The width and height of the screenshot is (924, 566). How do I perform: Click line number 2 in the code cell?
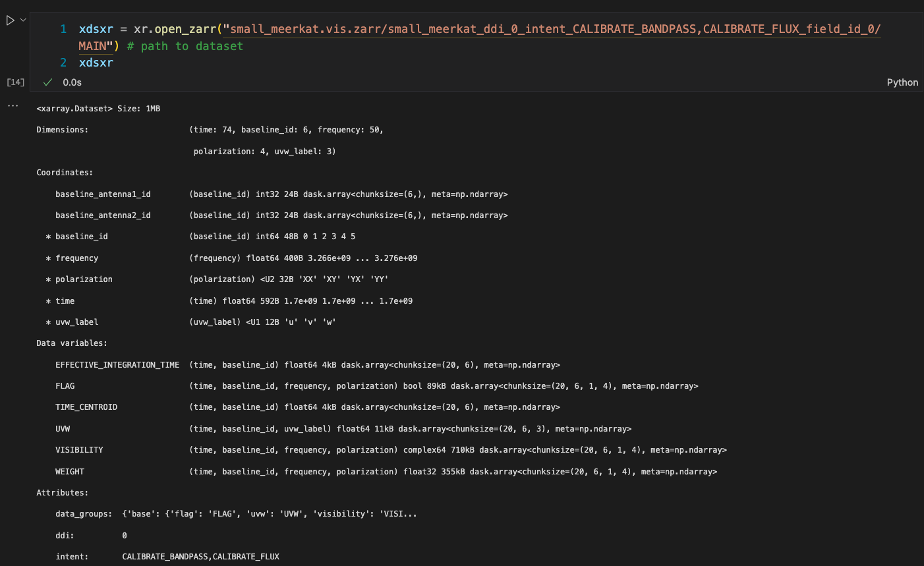click(63, 63)
